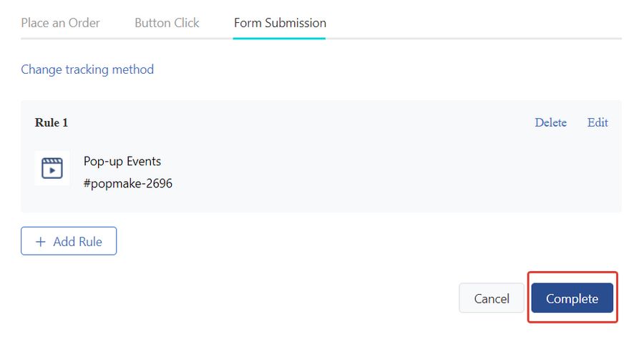Click the red outline around Complete

pyautogui.click(x=572, y=273)
